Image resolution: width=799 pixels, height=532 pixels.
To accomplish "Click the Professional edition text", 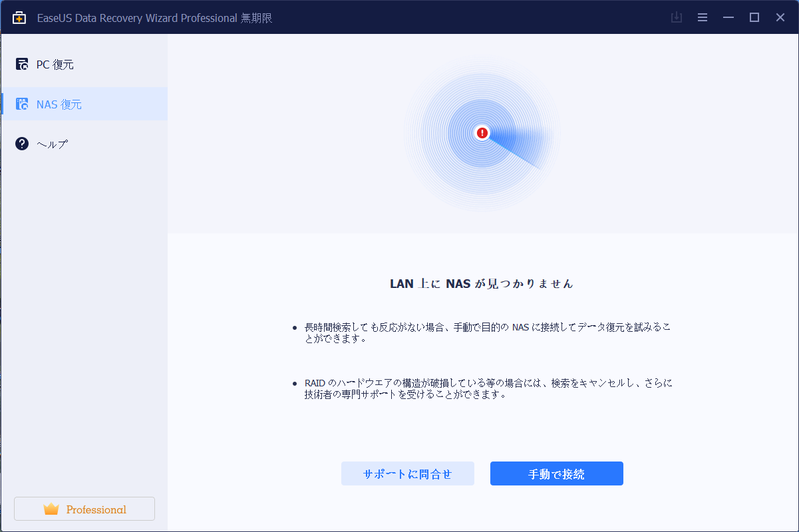I will (x=96, y=509).
